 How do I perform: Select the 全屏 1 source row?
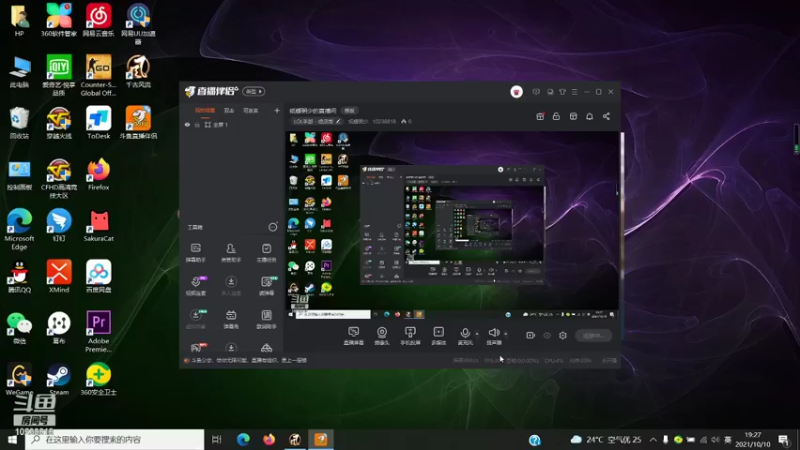click(232, 124)
